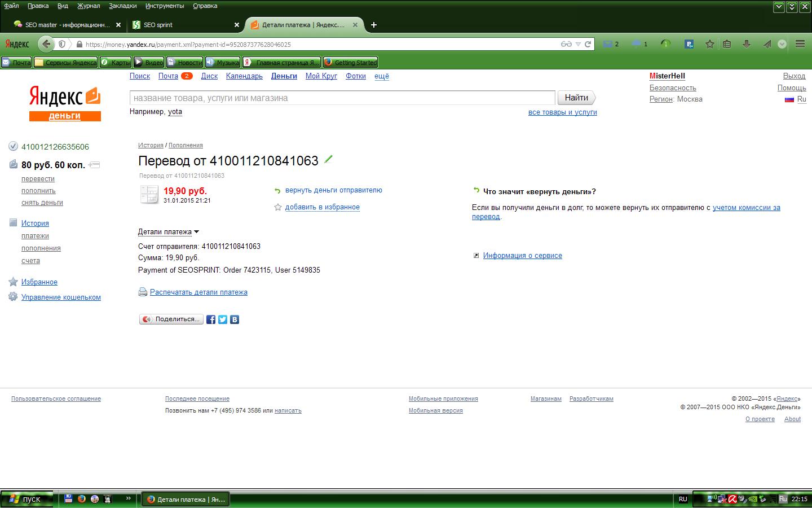Viewport: 812px width, 508px height.
Task: Click добавить в избранное link
Action: [x=323, y=207]
